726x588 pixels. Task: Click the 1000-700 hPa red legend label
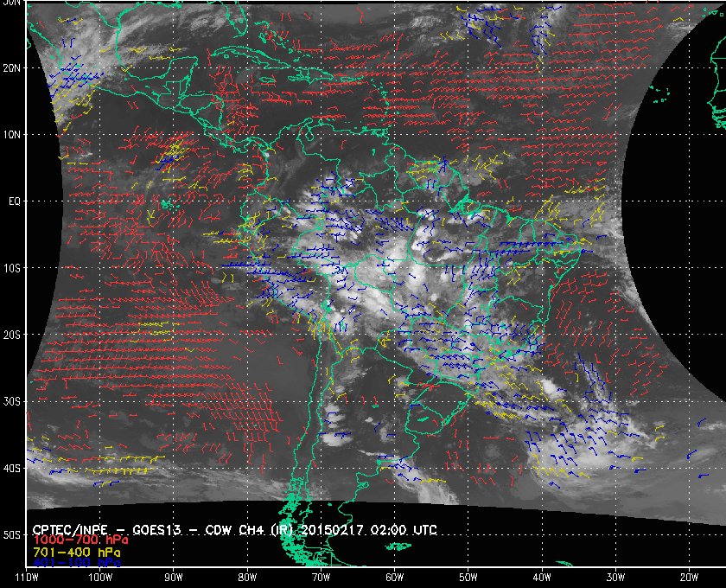(x=80, y=540)
